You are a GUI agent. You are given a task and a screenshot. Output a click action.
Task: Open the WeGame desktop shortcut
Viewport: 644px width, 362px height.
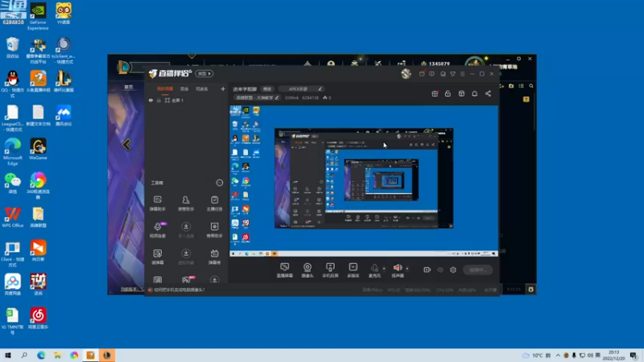click(x=38, y=149)
